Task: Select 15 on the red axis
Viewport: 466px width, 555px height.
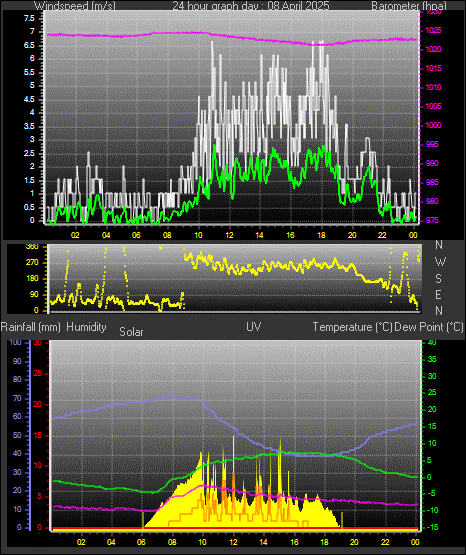Action: point(38,435)
